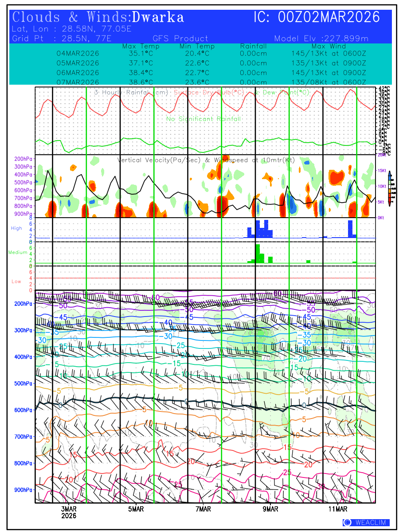Click the Model Elv :227.899m text

pyautogui.click(x=321, y=39)
